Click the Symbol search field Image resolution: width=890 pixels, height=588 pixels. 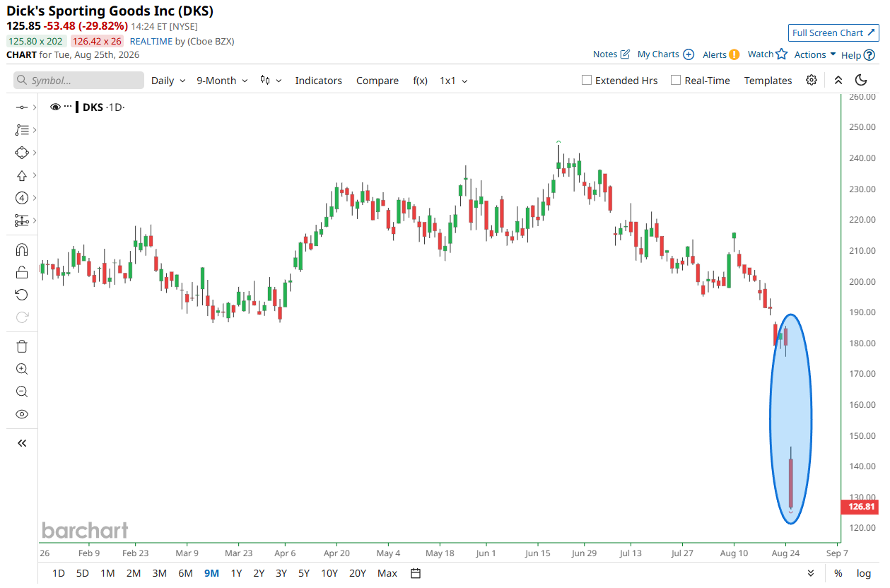point(78,81)
